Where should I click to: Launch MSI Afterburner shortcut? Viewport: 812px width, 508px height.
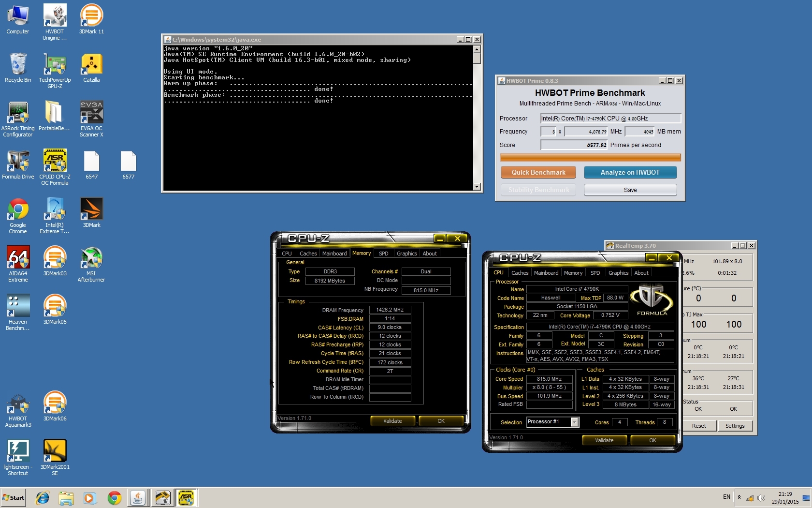click(91, 265)
